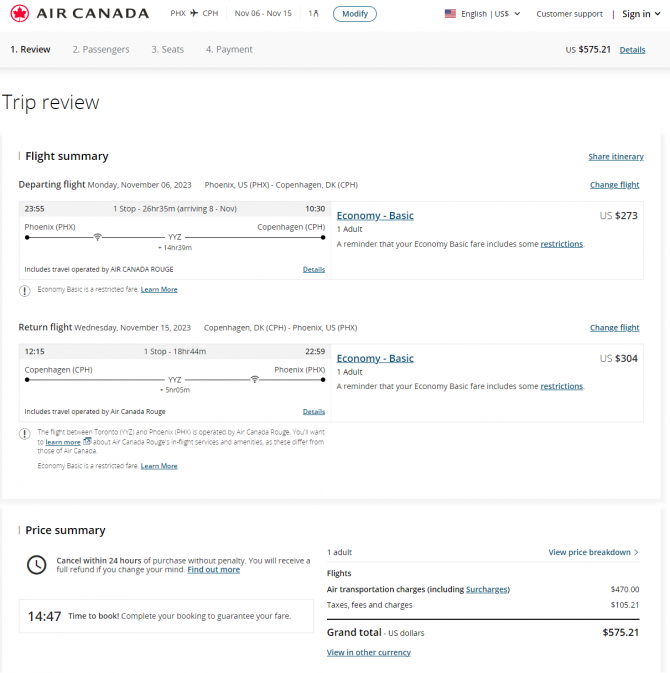Image resolution: width=670 pixels, height=673 pixels.
Task: Click the passenger count icon in header
Action: click(313, 13)
